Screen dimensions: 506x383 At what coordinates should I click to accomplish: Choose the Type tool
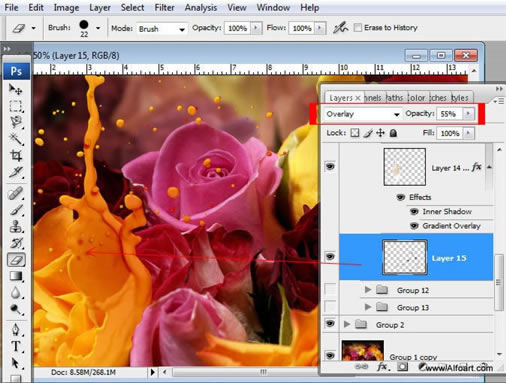(15, 346)
